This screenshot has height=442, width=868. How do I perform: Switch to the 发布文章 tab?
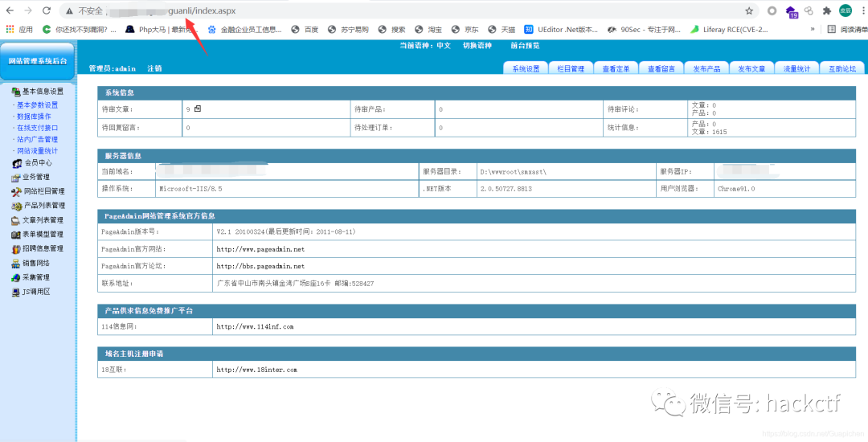pyautogui.click(x=751, y=68)
